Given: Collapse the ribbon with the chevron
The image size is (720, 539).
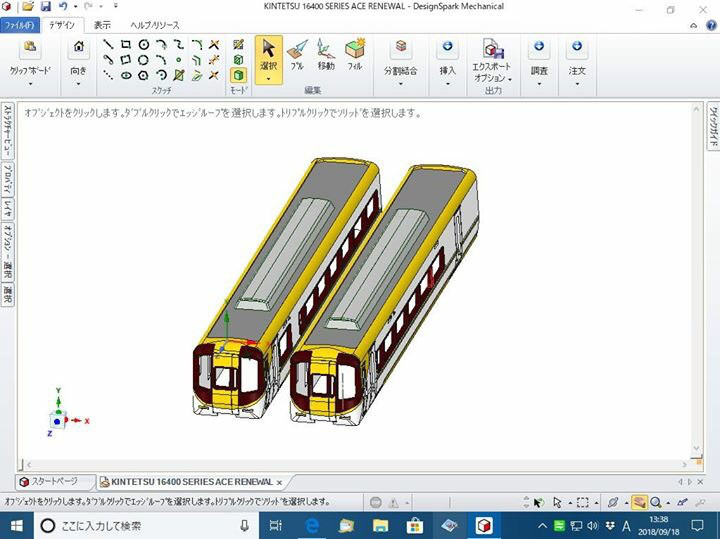Looking at the screenshot, I should pyautogui.click(x=693, y=26).
